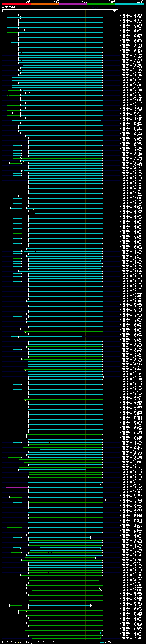Select label UniRef100_A9PAS4
Screen dimensions: 146x644
tap(131, 45)
